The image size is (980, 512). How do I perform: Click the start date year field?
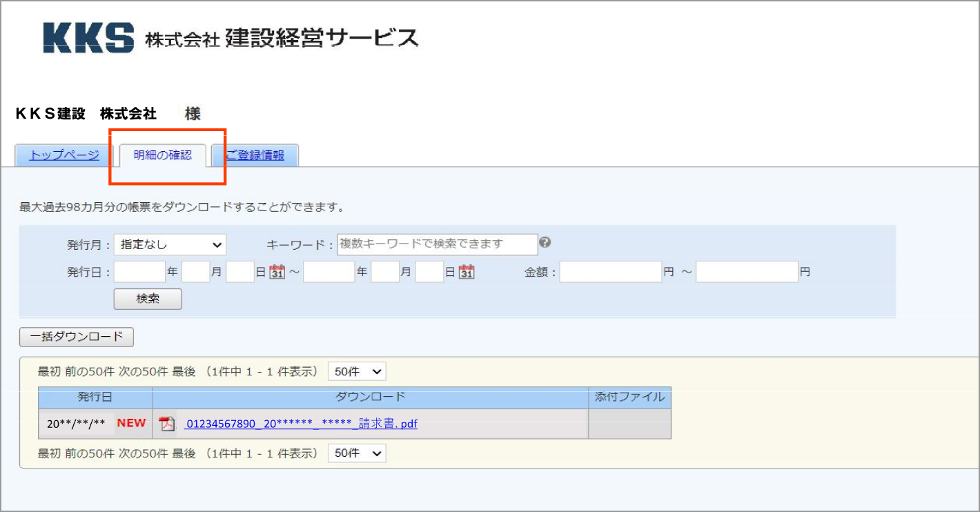click(140, 272)
